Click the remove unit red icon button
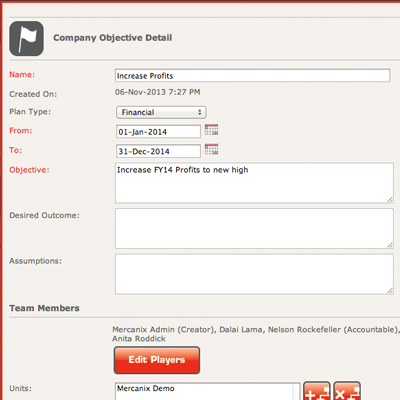This screenshot has height=400, width=400. pyautogui.click(x=347, y=391)
